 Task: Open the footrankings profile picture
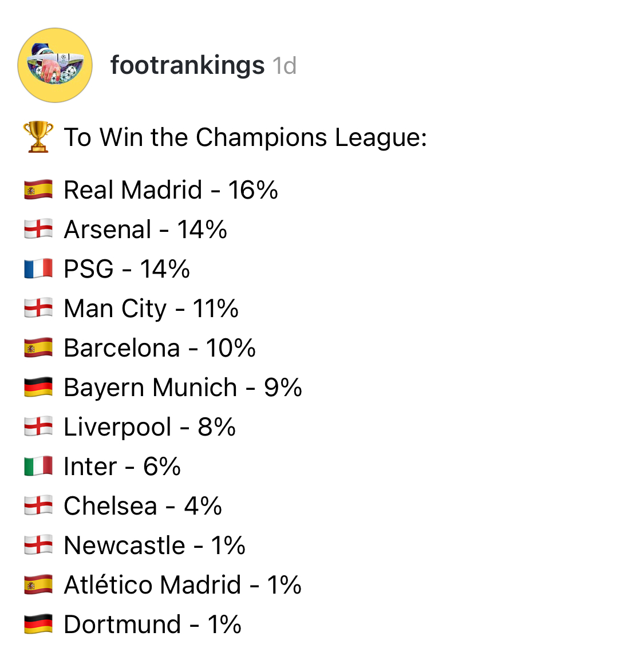(55, 65)
